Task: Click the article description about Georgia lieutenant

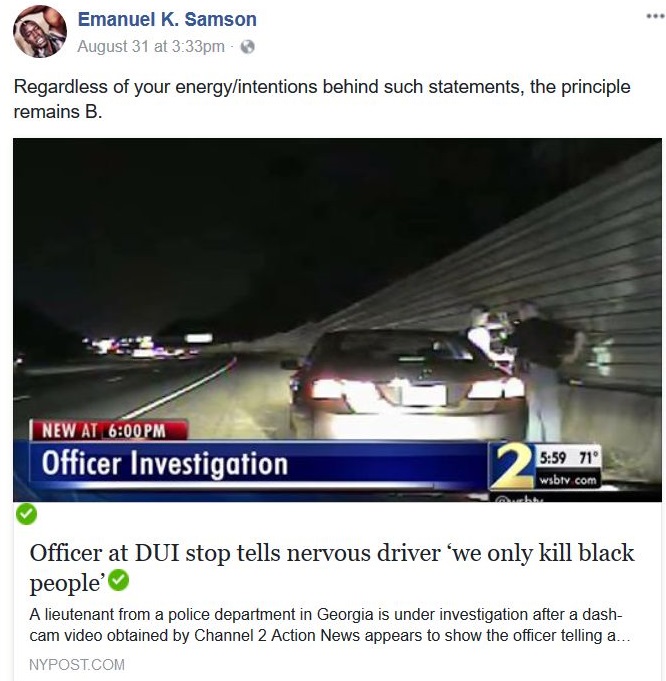Action: (330, 625)
